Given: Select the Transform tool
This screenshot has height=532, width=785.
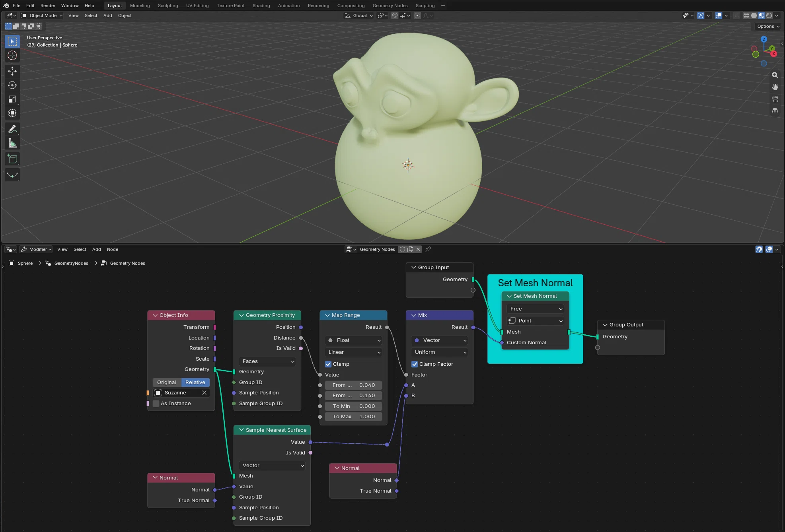Looking at the screenshot, I should [x=12, y=113].
